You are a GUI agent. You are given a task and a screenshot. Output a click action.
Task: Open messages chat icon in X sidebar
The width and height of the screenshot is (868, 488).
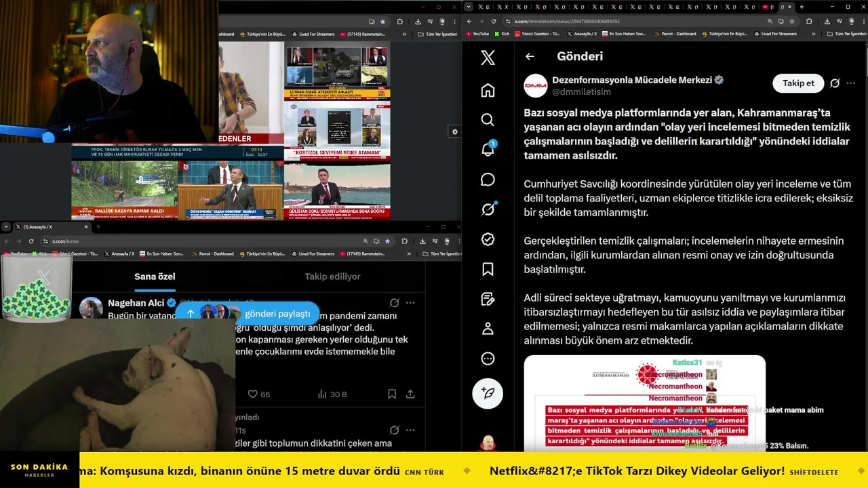coord(488,180)
